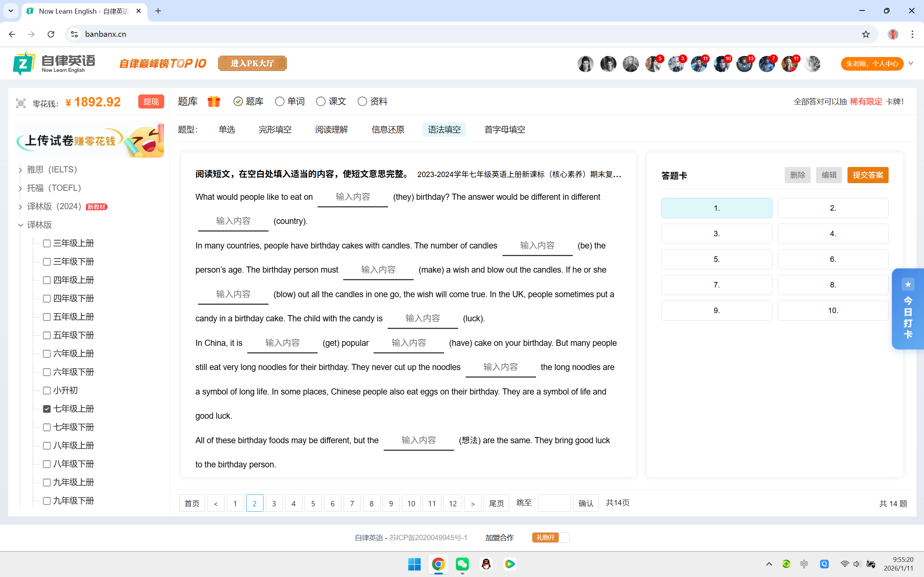924x577 pixels.
Task: Toggle the 礼物开 switch in the footer
Action: click(550, 537)
